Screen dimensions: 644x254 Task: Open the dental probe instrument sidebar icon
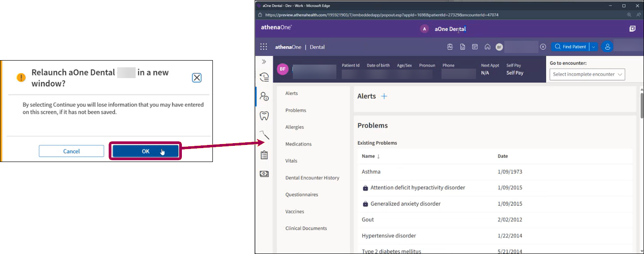pos(264,135)
